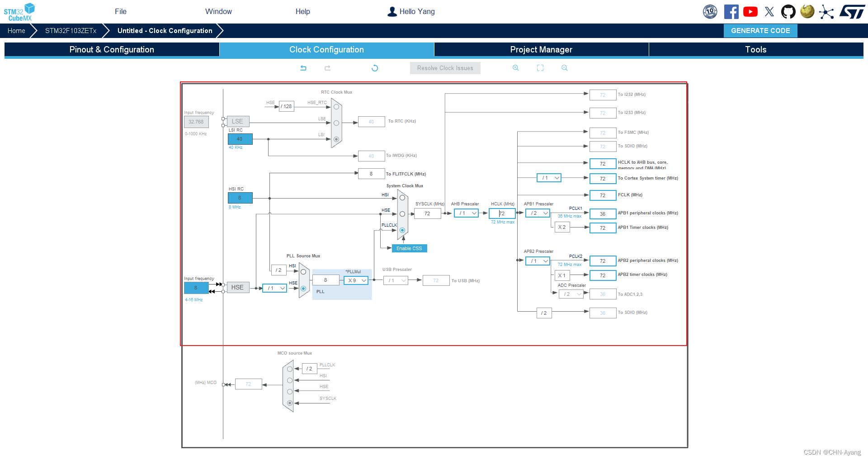Screen dimensions: 868x460
Task: Open the File menu
Action: [121, 11]
